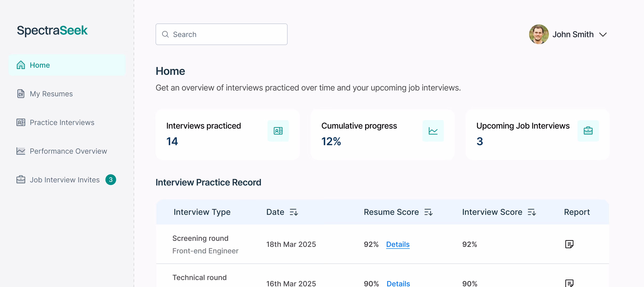The width and height of the screenshot is (644, 287).
Task: Click the Search input field
Action: (221, 34)
